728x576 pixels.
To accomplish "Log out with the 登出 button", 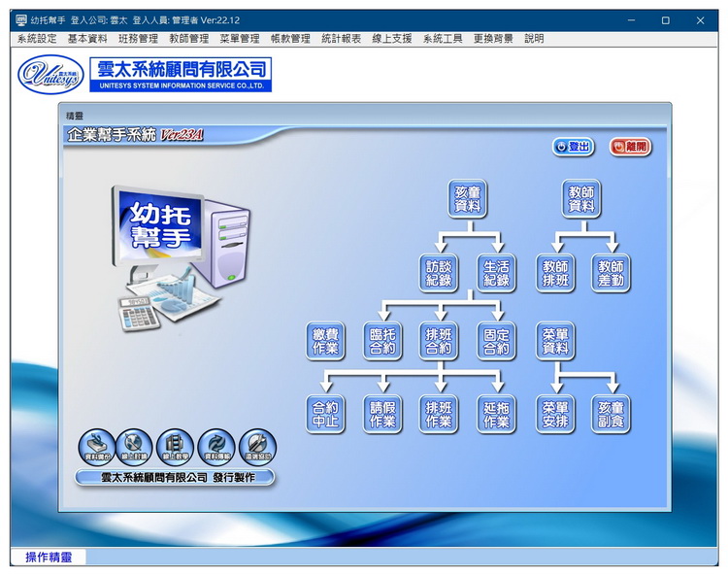I will point(574,148).
